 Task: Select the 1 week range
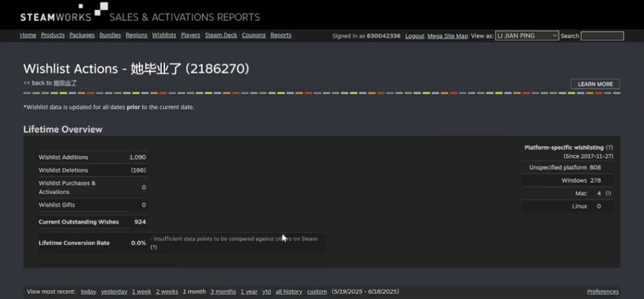click(x=141, y=292)
